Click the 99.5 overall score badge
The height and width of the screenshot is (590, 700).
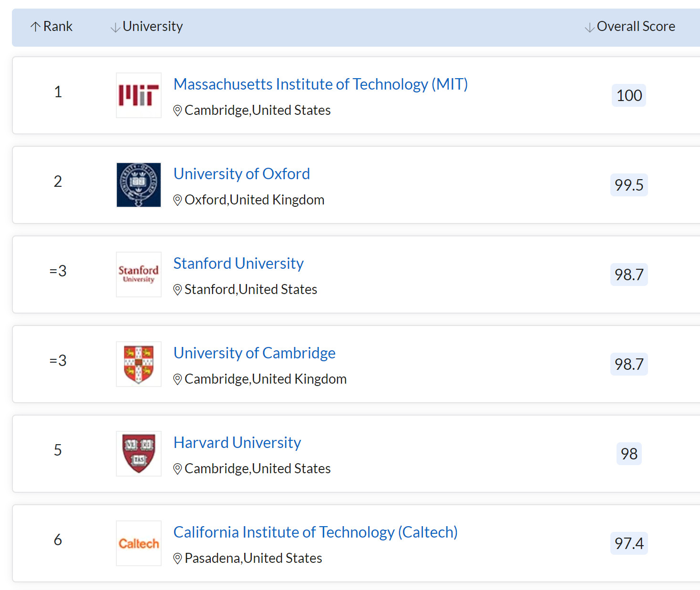point(629,185)
